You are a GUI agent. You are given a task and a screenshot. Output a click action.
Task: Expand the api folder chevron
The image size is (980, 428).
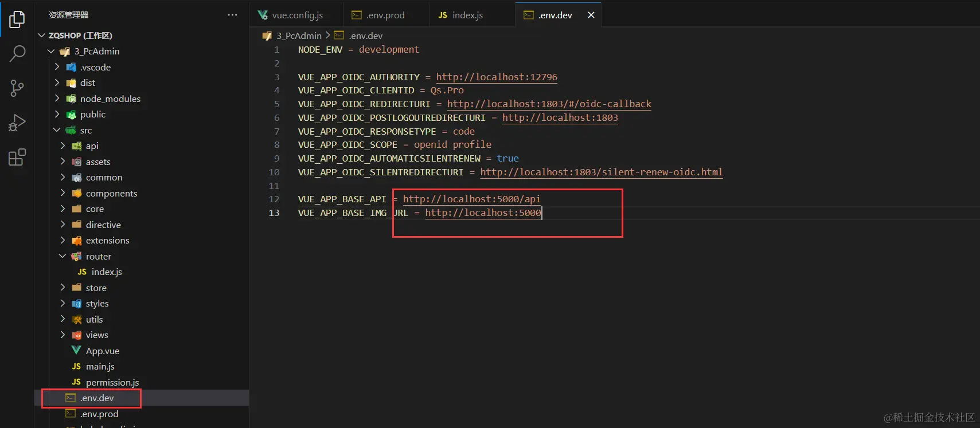click(63, 146)
